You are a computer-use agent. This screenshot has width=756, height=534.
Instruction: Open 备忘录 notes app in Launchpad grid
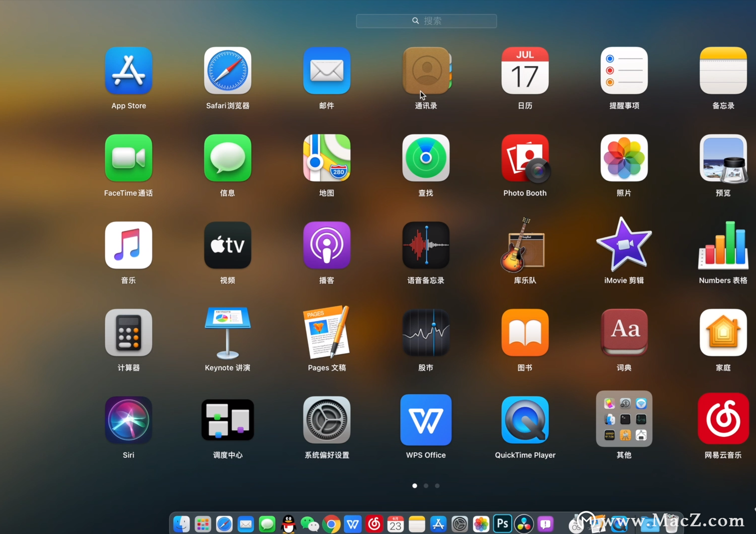point(723,71)
